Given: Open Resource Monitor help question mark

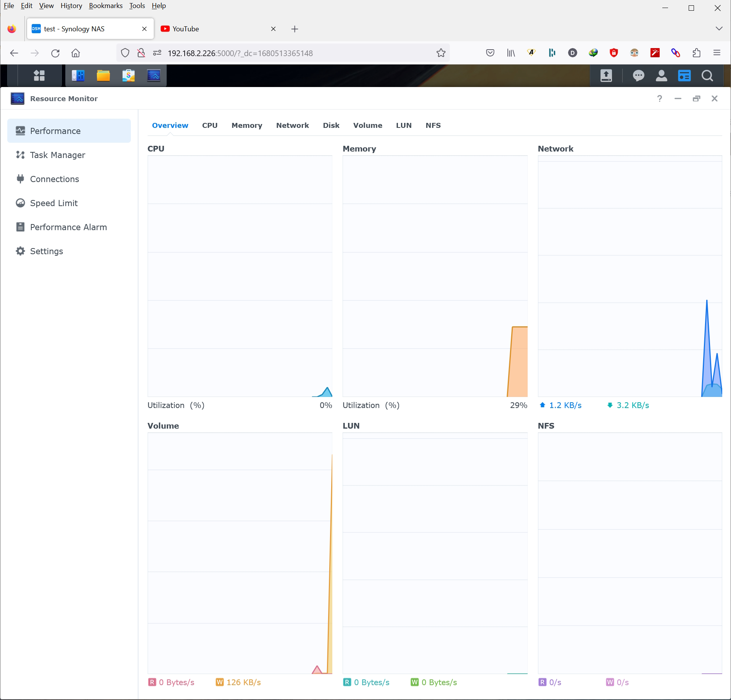Looking at the screenshot, I should click(x=659, y=99).
